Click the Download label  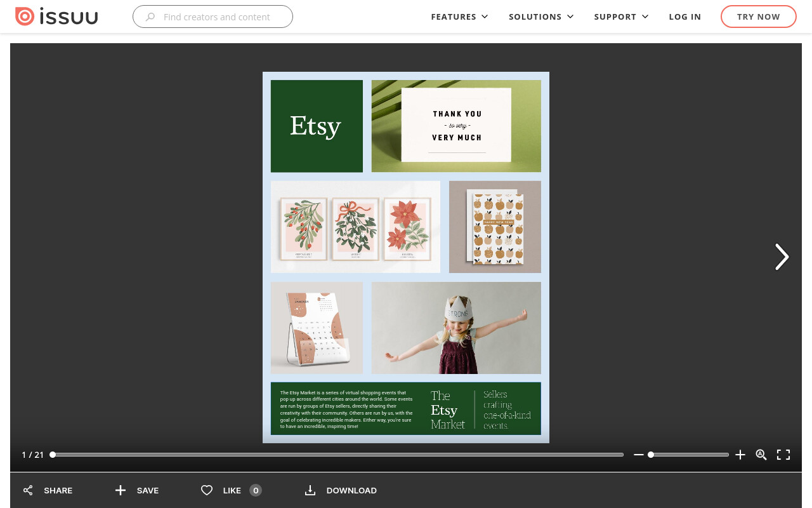pos(351,490)
